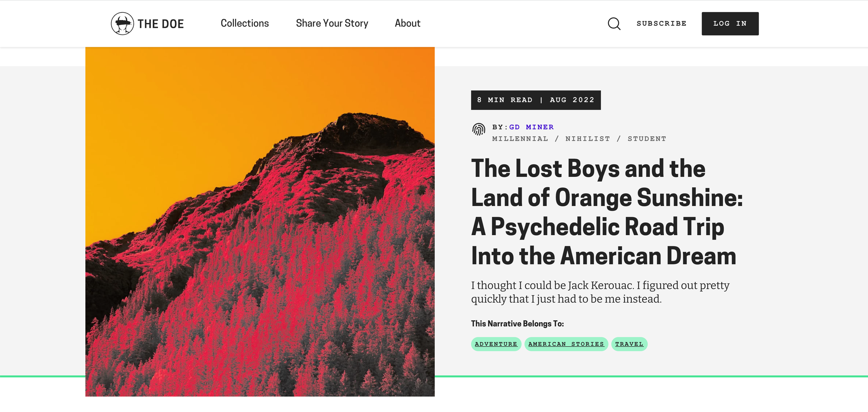Viewport: 868px width, 412px height.
Task: Click the orange mountain article image
Action: click(260, 222)
